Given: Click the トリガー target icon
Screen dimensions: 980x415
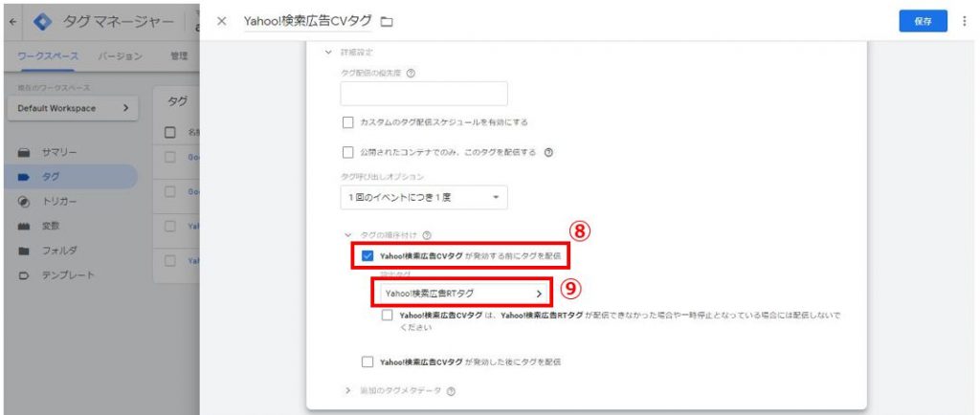Looking at the screenshot, I should [24, 202].
